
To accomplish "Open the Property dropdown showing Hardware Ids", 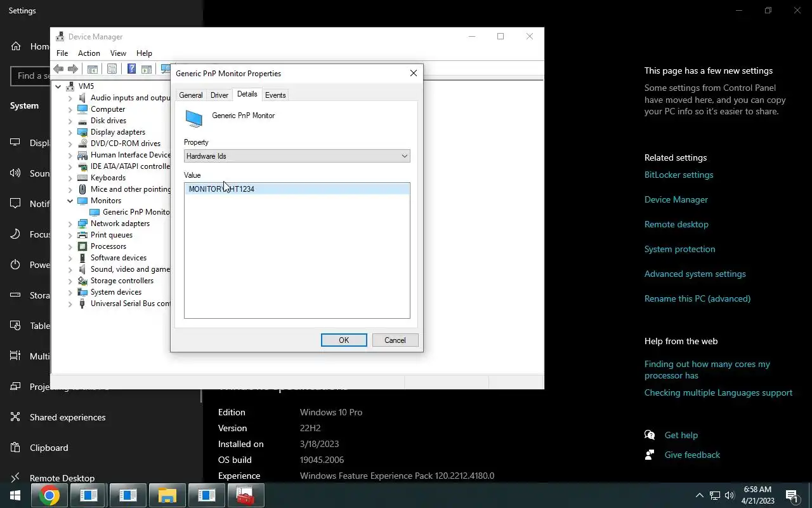I will (x=297, y=156).
